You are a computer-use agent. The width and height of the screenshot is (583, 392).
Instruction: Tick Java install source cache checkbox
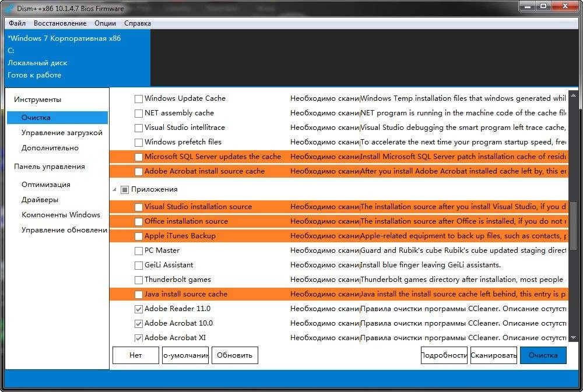139,295
